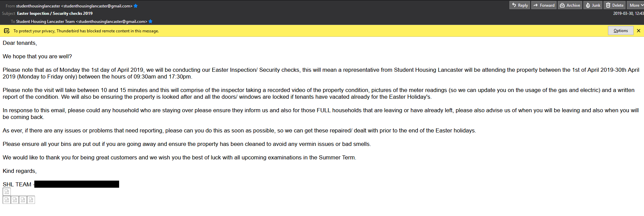Viewport: 644px width, 216px height.
Task: Toggle the star beside the To address
Action: 150,22
